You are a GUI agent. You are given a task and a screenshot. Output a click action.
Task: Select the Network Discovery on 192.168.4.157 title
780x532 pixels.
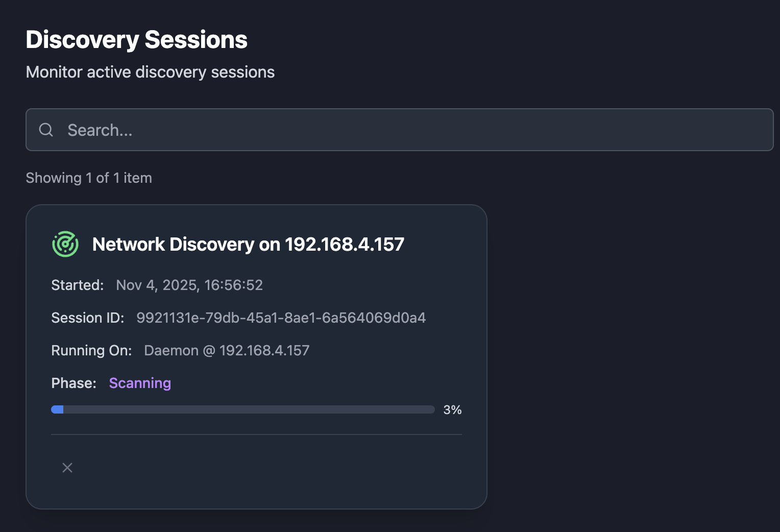pos(248,245)
